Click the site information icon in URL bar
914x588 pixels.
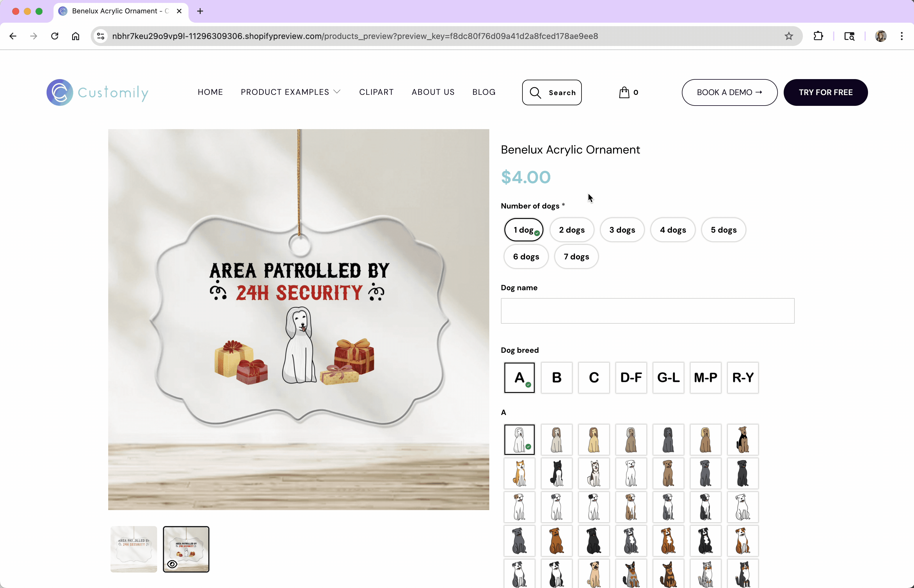100,36
